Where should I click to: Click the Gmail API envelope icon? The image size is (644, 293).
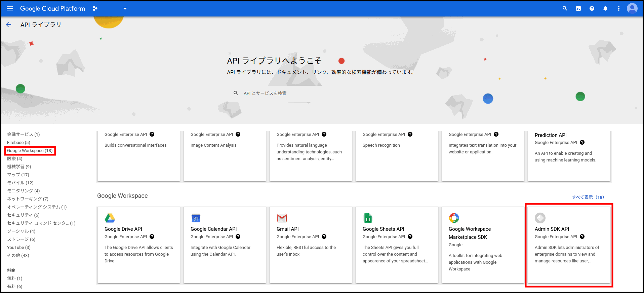pyautogui.click(x=282, y=218)
